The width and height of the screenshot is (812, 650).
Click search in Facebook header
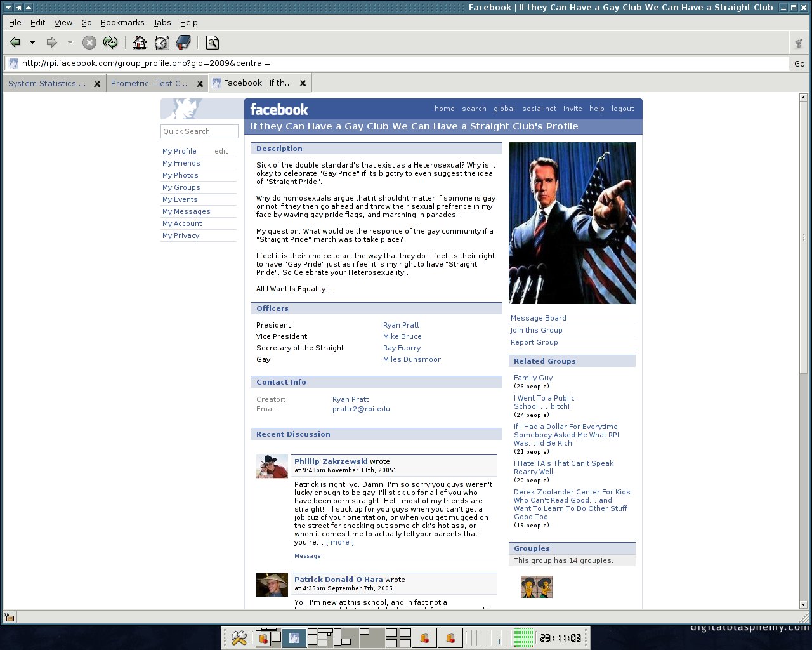click(x=474, y=109)
